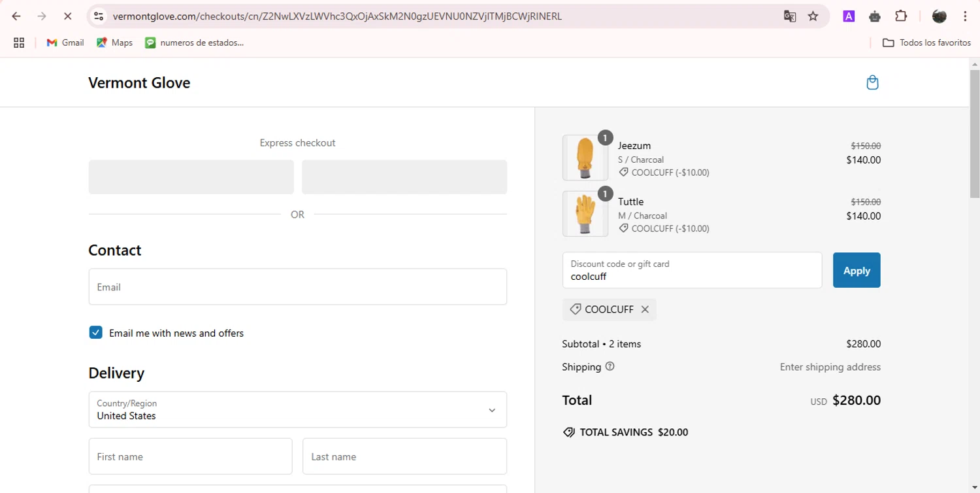The width and height of the screenshot is (980, 493).
Task: Click the 'Subtotal • 2 items' label
Action: pos(602,344)
